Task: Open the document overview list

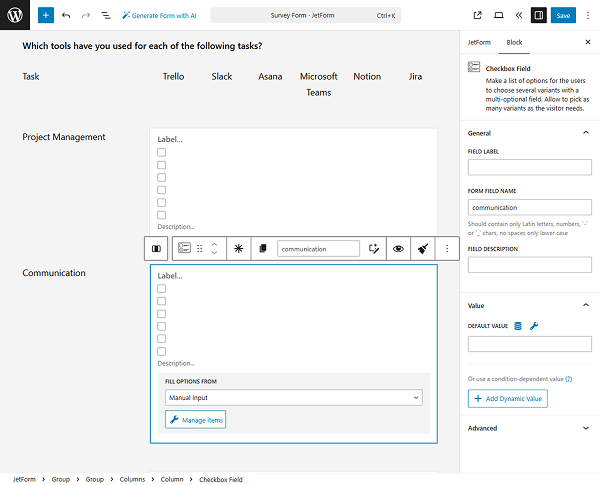Action: click(x=106, y=15)
